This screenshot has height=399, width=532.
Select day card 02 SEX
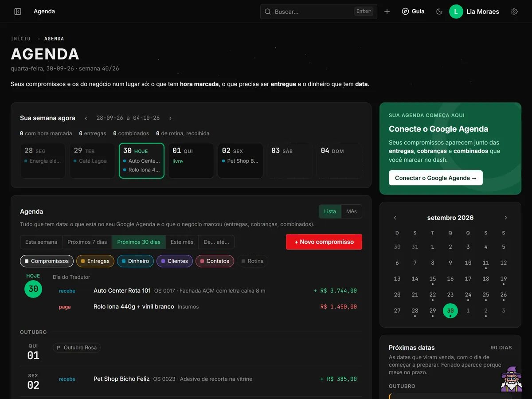click(240, 160)
